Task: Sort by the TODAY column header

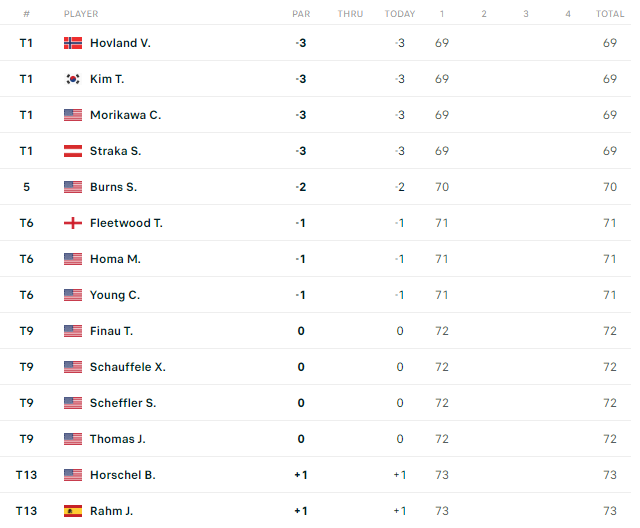Action: pyautogui.click(x=400, y=14)
